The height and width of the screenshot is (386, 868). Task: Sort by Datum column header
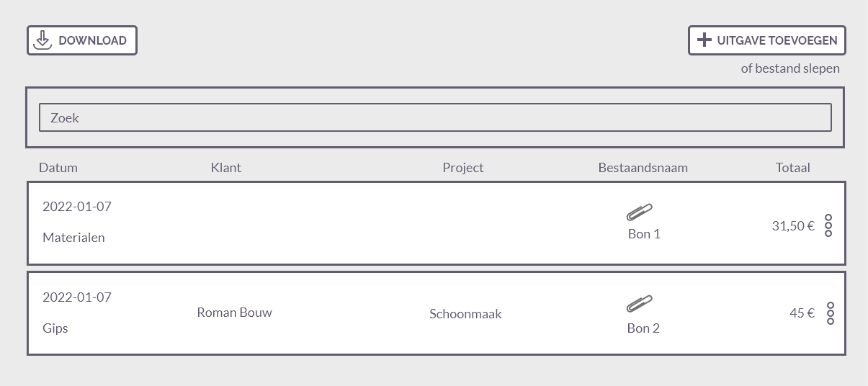(x=58, y=168)
